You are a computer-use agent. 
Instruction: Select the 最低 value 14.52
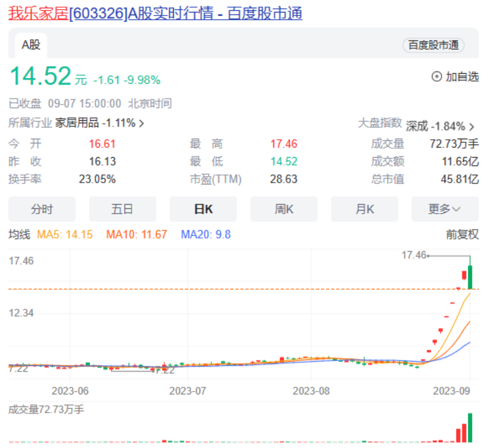pos(284,161)
